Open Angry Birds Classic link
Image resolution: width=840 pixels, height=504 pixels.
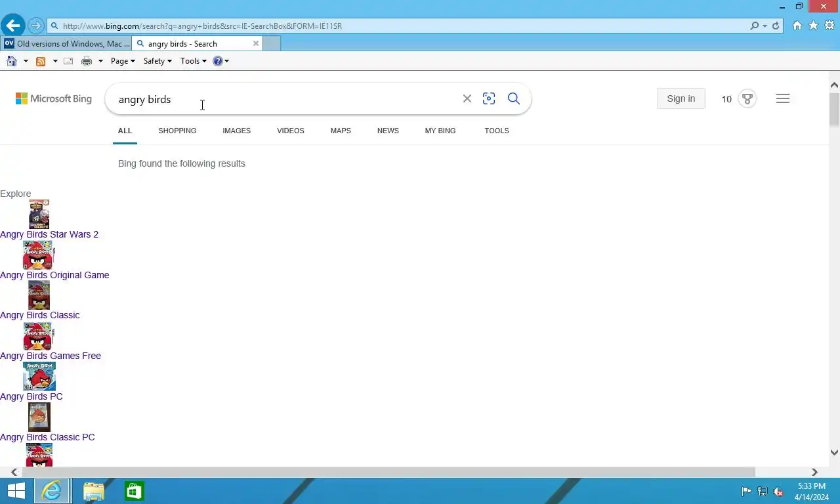point(39,315)
